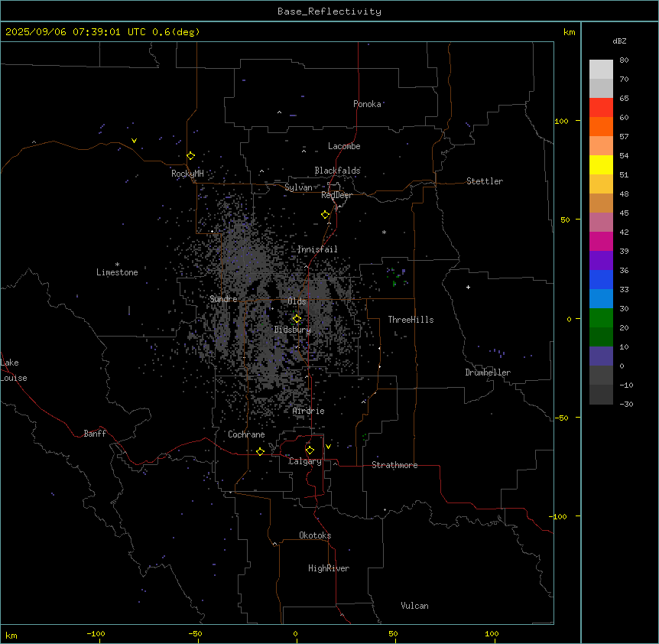
Task: Click the asterisk marker above Limestone label
Action: [117, 265]
